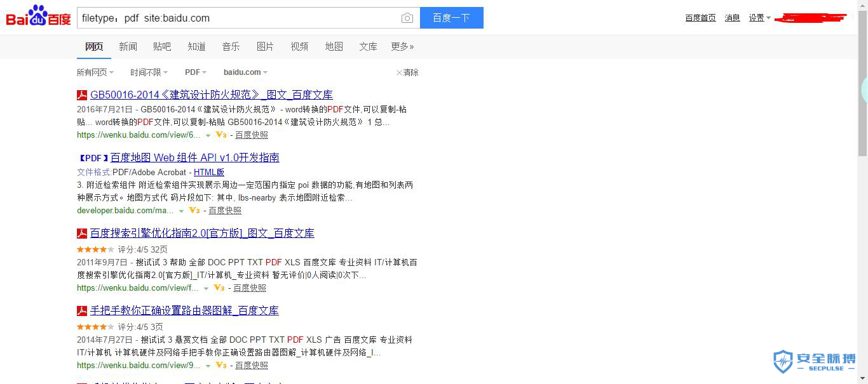
Task: Click PDF icon beside 百度搜索引擎优化指南2.0 result
Action: pyautogui.click(x=82, y=234)
